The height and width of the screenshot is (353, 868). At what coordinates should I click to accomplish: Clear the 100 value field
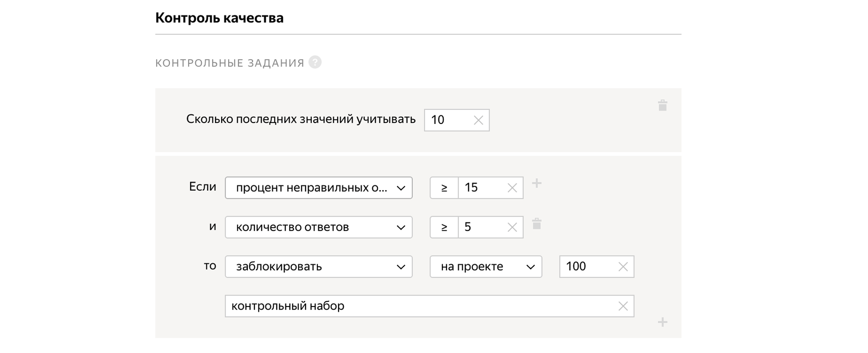(623, 267)
